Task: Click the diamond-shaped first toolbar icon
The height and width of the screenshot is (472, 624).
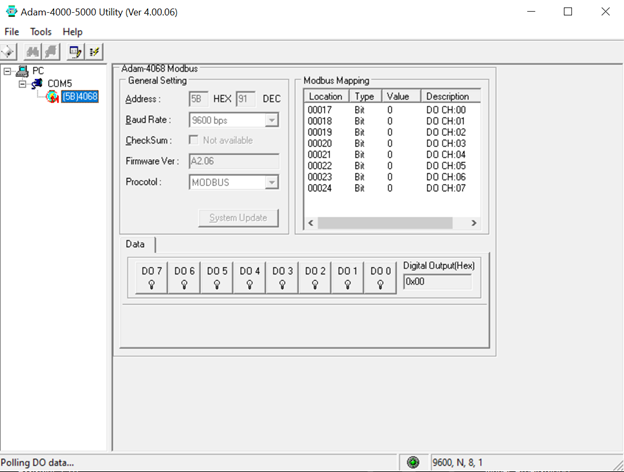Action: 8,52
